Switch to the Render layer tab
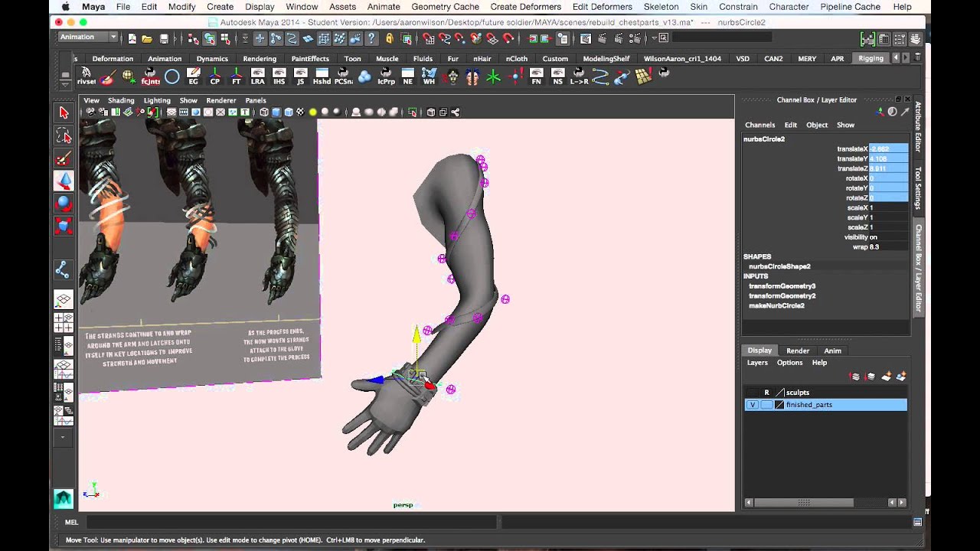Screen dimensions: 980x551 [x=798, y=350]
